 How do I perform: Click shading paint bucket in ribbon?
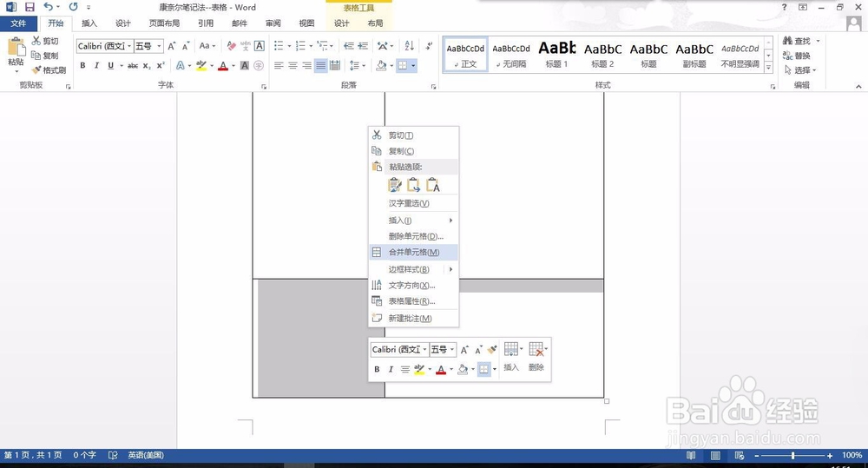pyautogui.click(x=381, y=65)
